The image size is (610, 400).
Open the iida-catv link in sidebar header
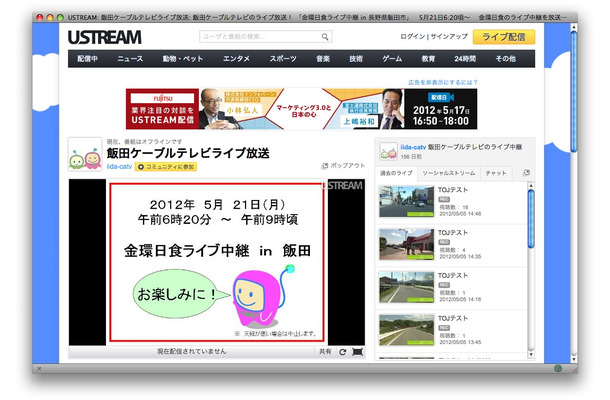[414, 147]
